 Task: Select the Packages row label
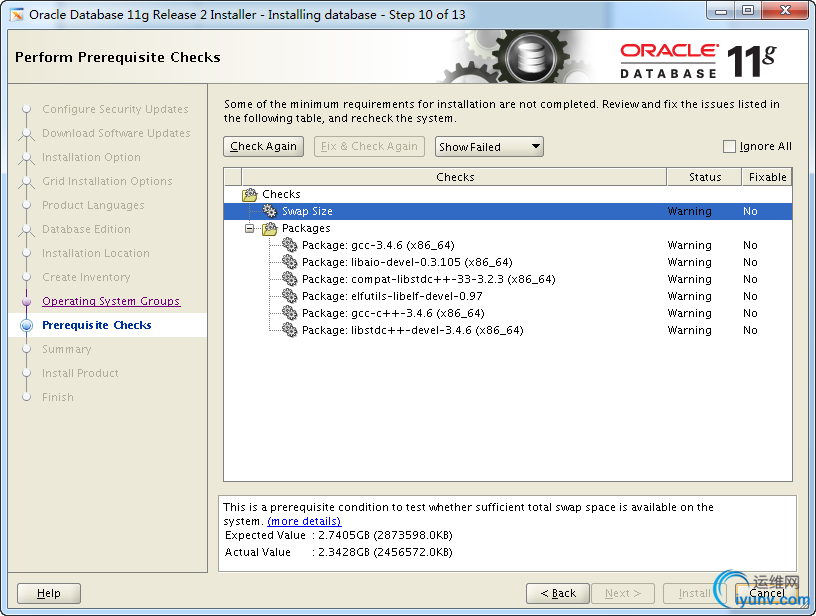pyautogui.click(x=306, y=228)
